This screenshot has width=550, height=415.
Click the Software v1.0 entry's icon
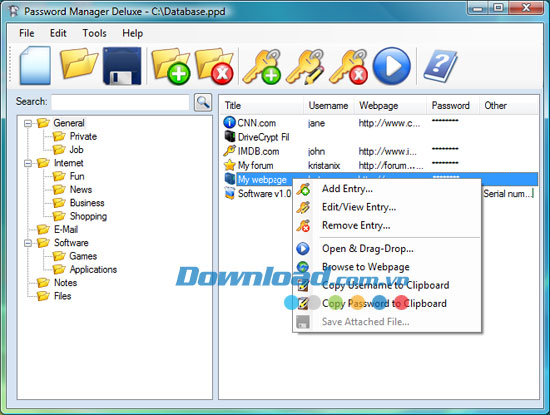[230, 193]
